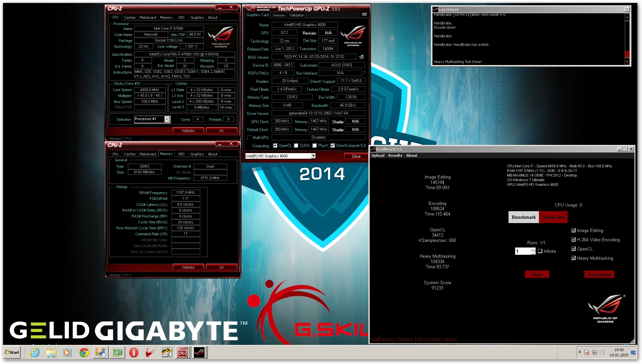Click the Bus Interface question mark in GPU-Z
This screenshot has height=364, width=642.
[364, 73]
